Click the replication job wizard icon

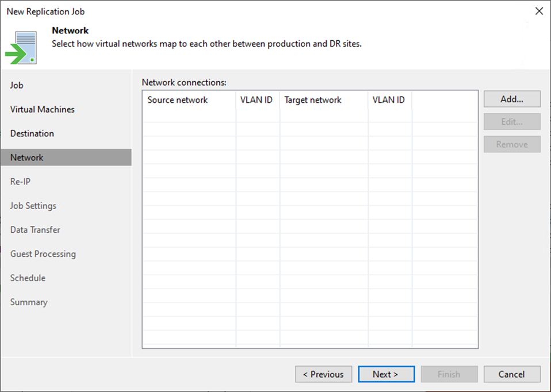click(23, 47)
